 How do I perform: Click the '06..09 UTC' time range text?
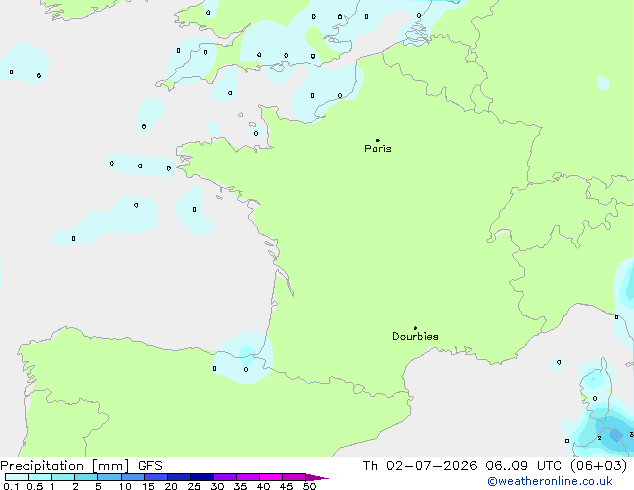point(524,466)
